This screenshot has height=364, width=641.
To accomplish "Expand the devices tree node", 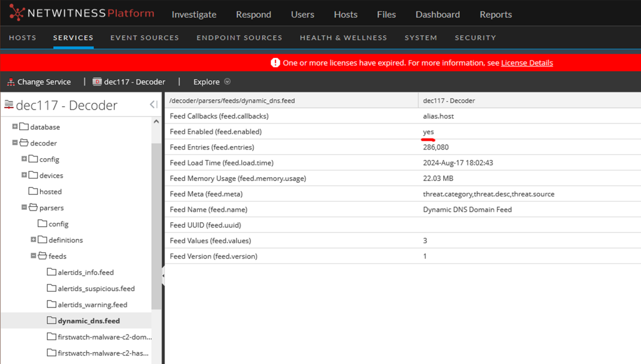I will [24, 175].
